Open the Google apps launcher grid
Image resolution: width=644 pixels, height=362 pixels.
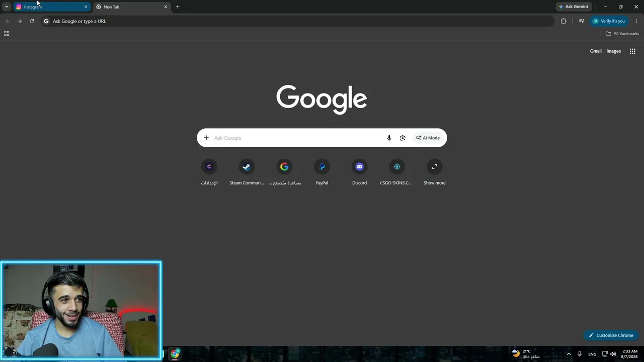[x=632, y=51]
